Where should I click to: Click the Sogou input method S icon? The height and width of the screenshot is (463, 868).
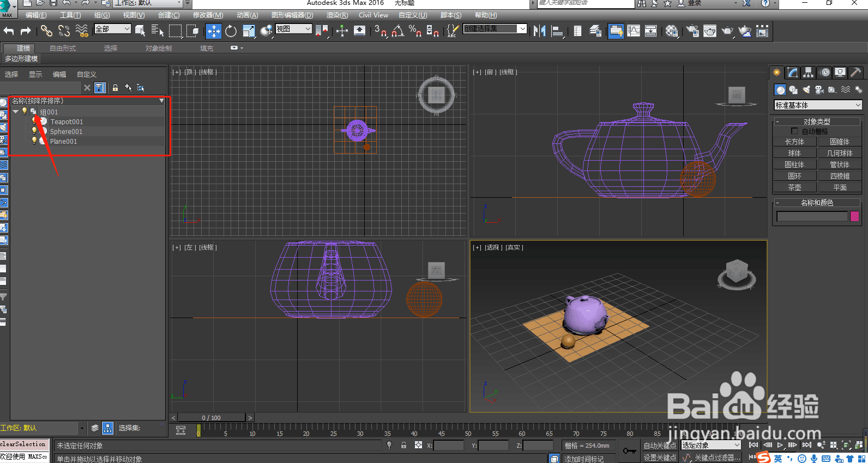pos(764,458)
